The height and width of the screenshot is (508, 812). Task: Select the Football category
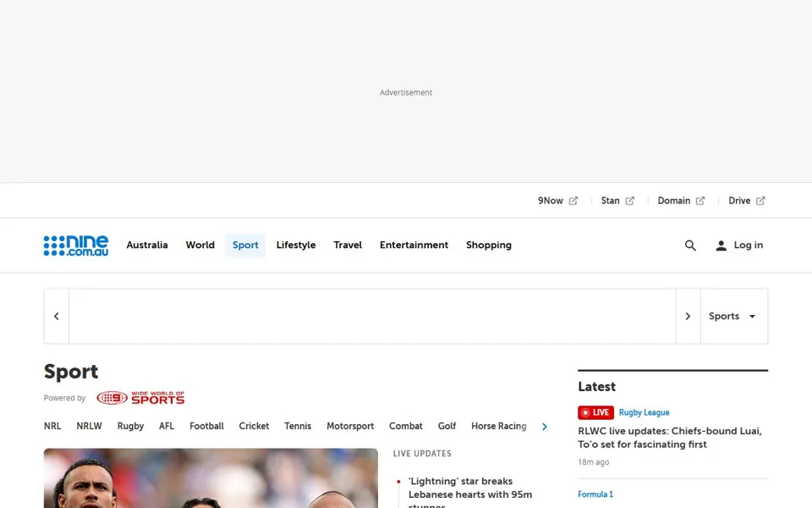point(206,426)
